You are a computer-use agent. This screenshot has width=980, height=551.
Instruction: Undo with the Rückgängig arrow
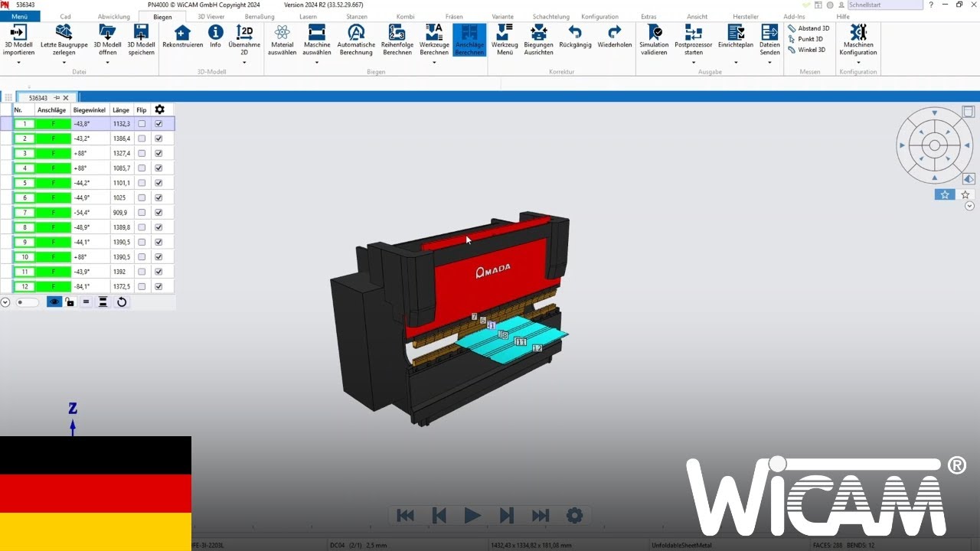click(575, 37)
